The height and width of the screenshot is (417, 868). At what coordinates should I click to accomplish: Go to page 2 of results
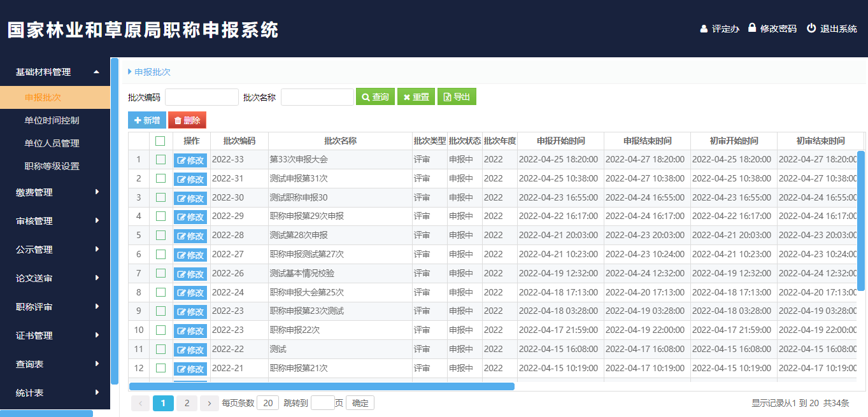pos(186,403)
